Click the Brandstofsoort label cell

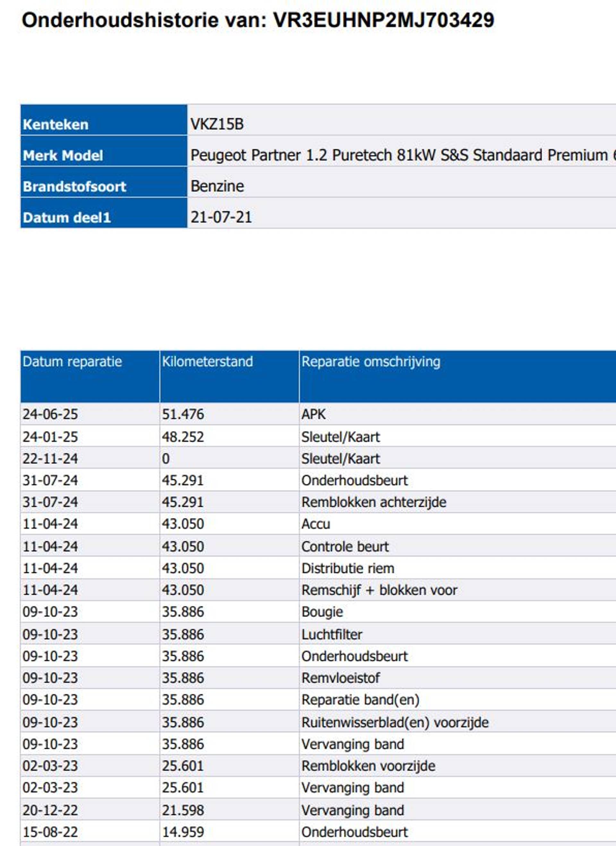click(74, 186)
